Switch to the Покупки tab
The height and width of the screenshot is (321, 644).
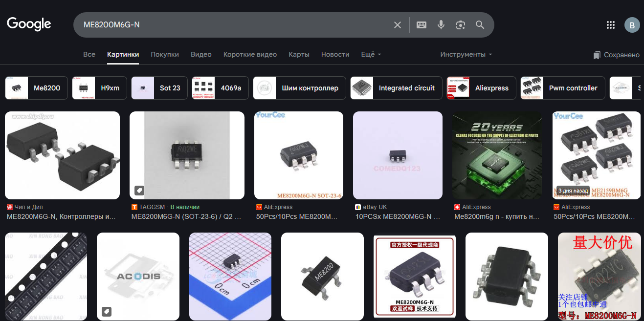click(x=165, y=54)
